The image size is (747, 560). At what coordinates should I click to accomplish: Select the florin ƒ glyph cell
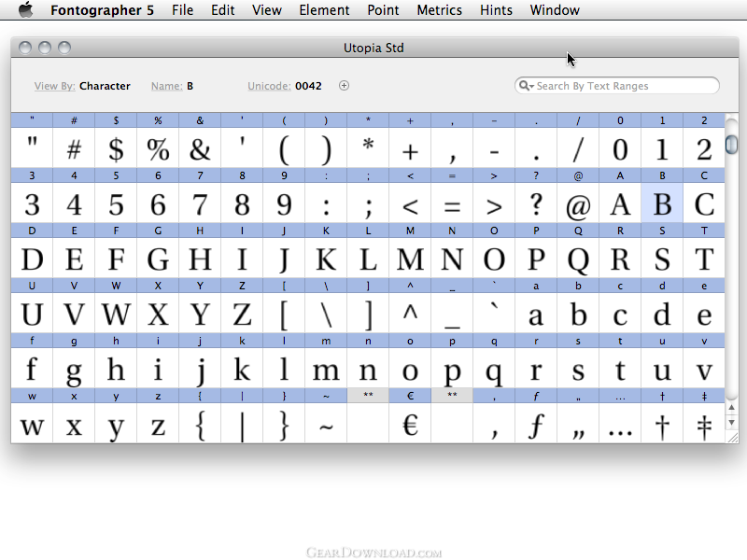(x=536, y=424)
